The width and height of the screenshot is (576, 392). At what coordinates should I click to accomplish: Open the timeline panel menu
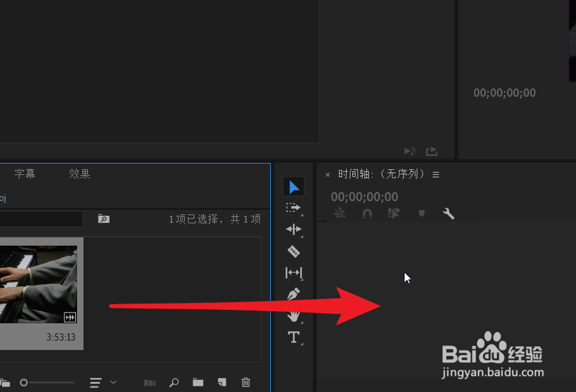click(x=436, y=175)
